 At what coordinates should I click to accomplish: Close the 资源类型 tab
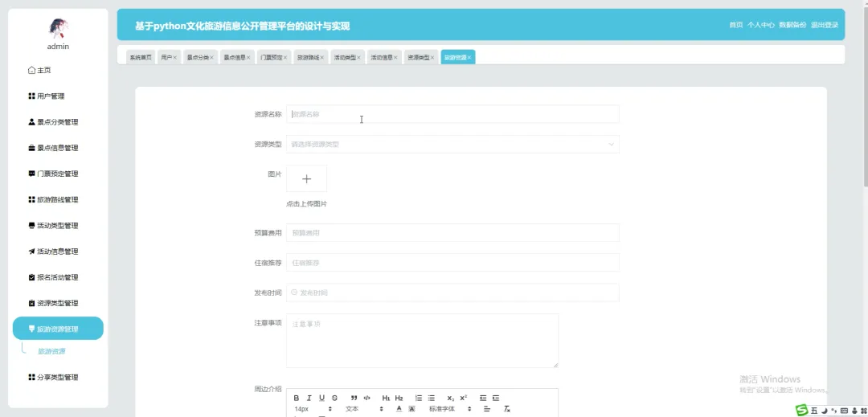432,58
